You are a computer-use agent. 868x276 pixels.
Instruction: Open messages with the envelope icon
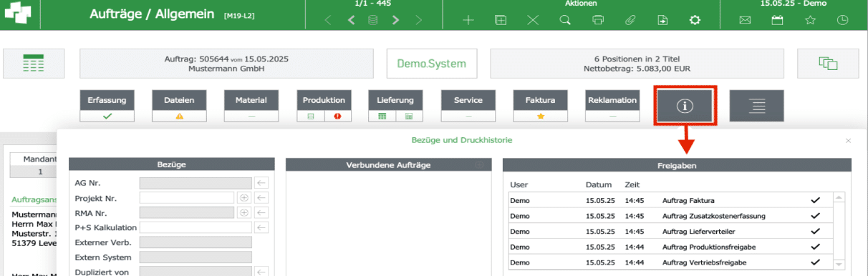745,20
